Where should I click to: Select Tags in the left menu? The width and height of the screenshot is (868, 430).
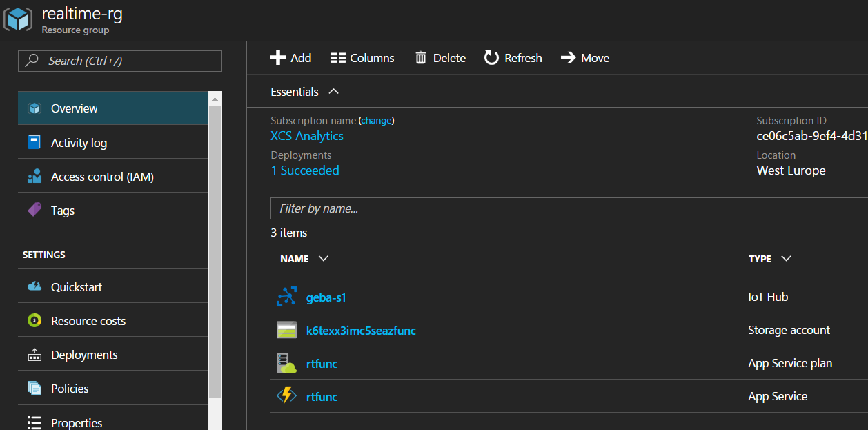click(x=62, y=211)
